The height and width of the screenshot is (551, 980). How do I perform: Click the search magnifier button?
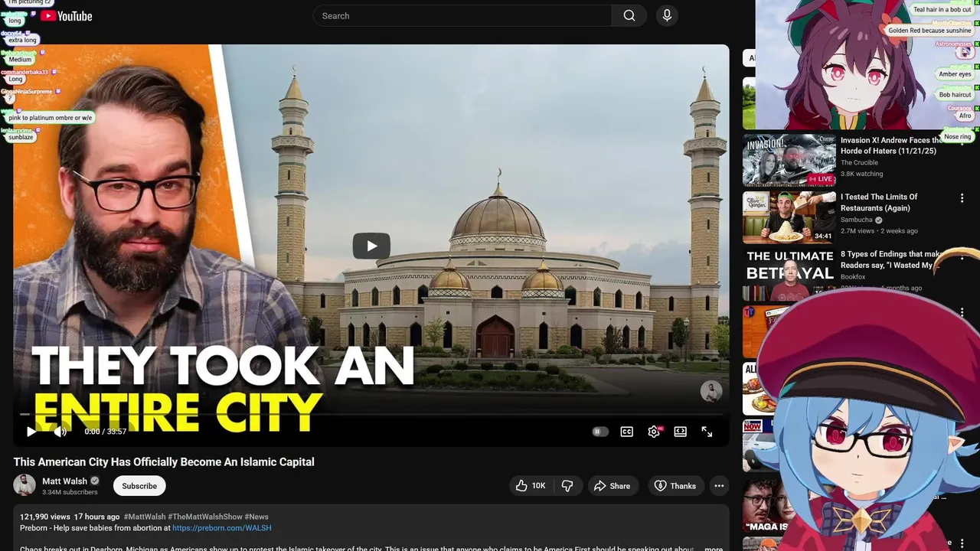(629, 15)
